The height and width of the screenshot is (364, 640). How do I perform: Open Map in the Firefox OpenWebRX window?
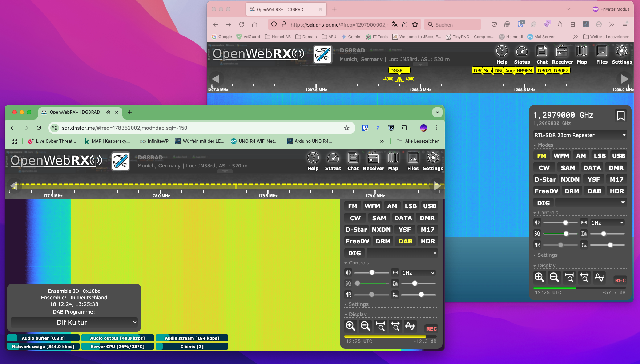tap(582, 55)
